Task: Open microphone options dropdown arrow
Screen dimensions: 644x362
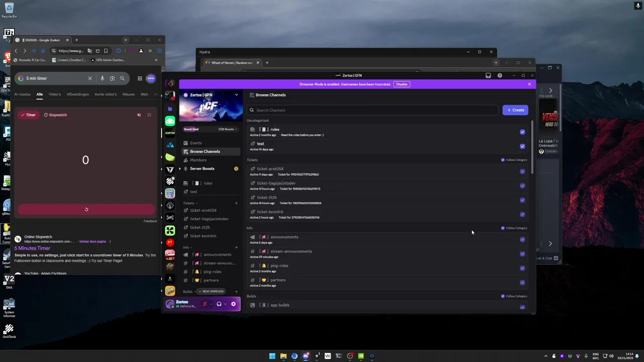Action: [211, 304]
